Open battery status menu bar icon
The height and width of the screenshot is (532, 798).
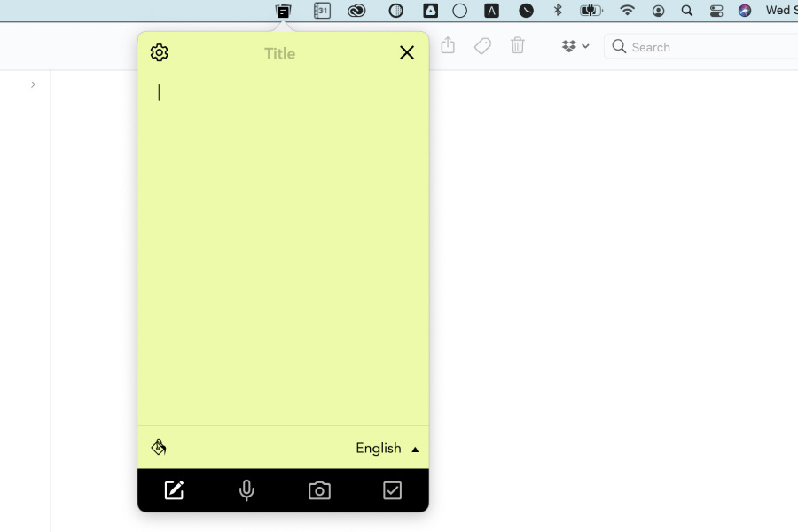591,11
